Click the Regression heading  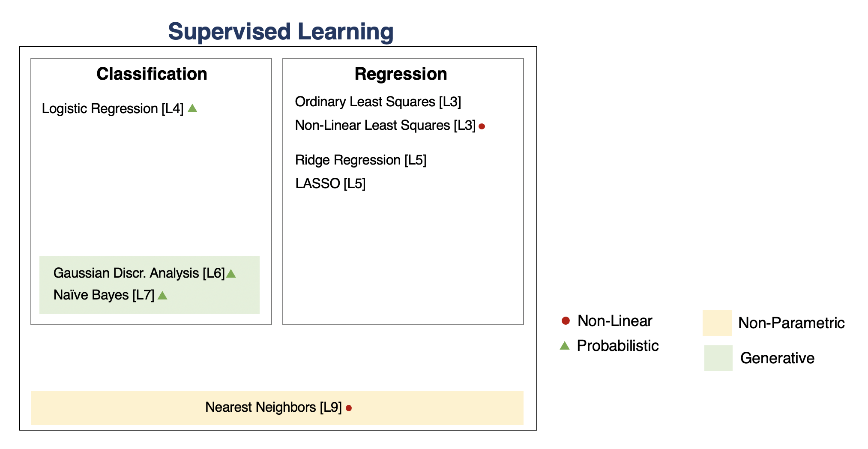click(401, 74)
